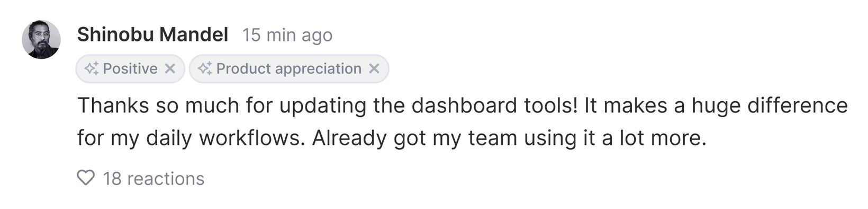Click the word Thanks at comment start
Screen dimensions: 868x209
113,106
